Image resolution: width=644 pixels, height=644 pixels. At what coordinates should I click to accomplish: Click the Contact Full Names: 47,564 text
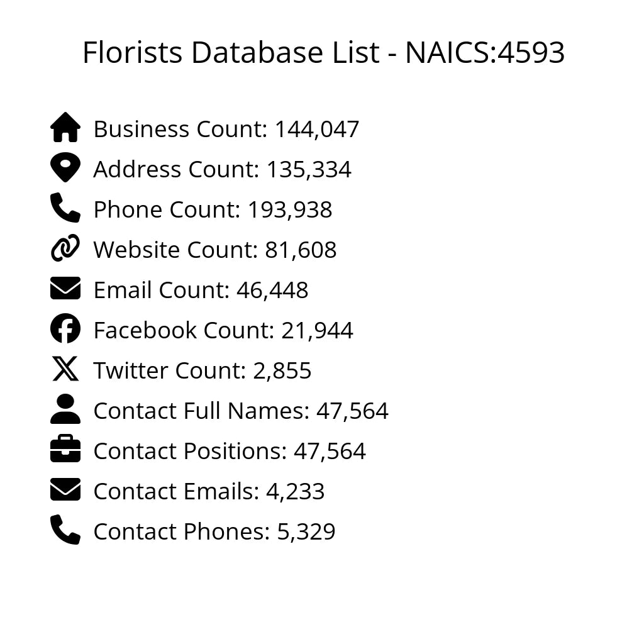[x=241, y=411]
